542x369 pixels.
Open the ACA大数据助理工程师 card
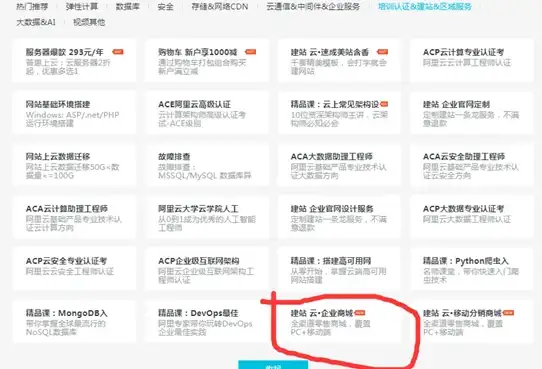(339, 165)
